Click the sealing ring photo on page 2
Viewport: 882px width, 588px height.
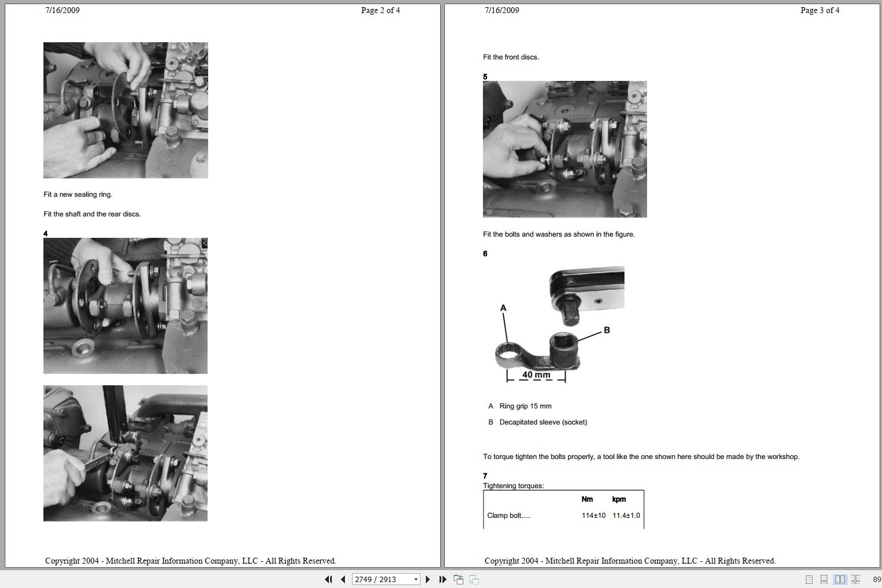(125, 109)
